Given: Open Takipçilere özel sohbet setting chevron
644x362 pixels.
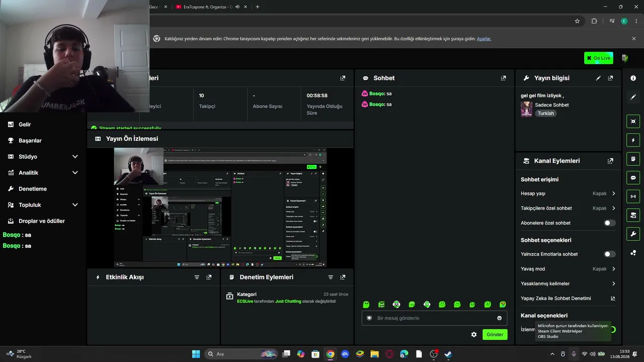Looking at the screenshot, I should pos(613,208).
